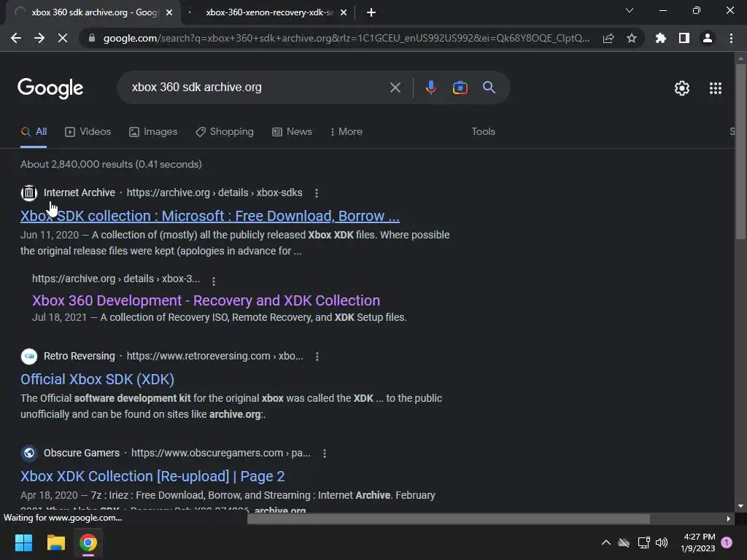Click the address bar URL text
This screenshot has width=747, height=560.
click(x=347, y=38)
